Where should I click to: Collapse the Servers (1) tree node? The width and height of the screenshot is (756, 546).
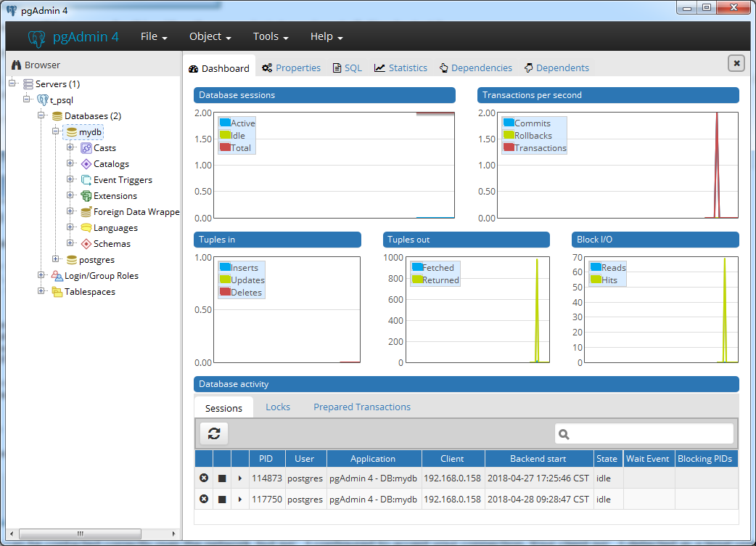pos(12,83)
